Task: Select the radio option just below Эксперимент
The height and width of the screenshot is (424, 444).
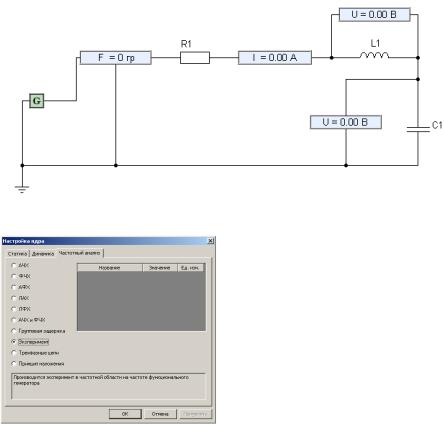Action: (x=14, y=353)
